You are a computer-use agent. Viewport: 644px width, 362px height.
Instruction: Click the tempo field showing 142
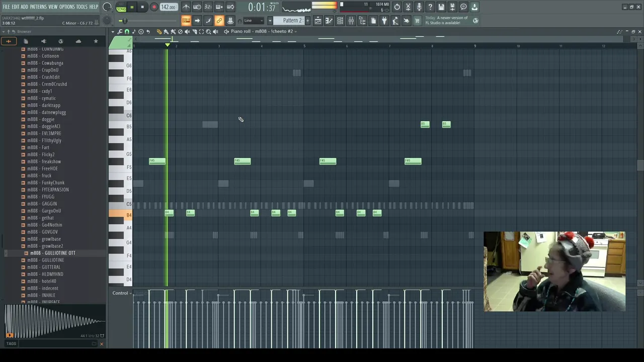(x=169, y=8)
